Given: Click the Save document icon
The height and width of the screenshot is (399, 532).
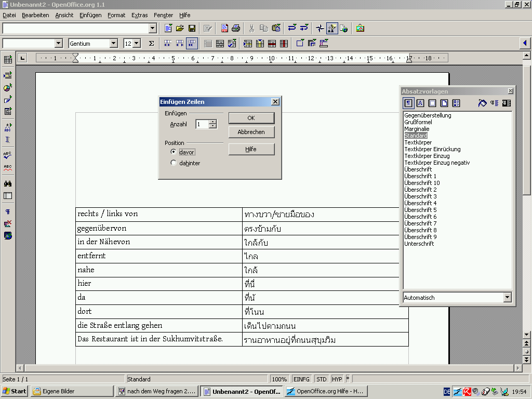Looking at the screenshot, I should click(x=192, y=28).
